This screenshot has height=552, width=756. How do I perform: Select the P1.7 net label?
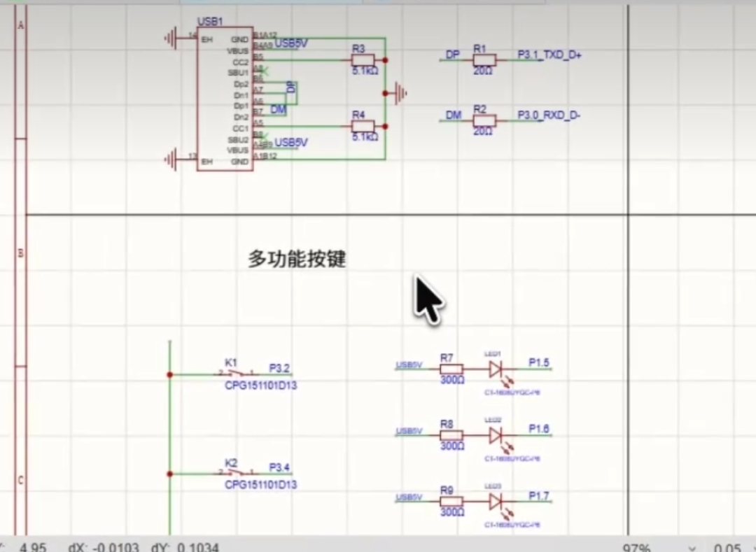click(539, 495)
